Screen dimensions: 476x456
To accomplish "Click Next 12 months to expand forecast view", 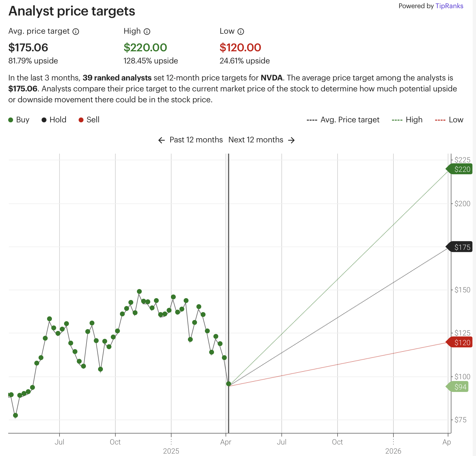I will tap(256, 140).
